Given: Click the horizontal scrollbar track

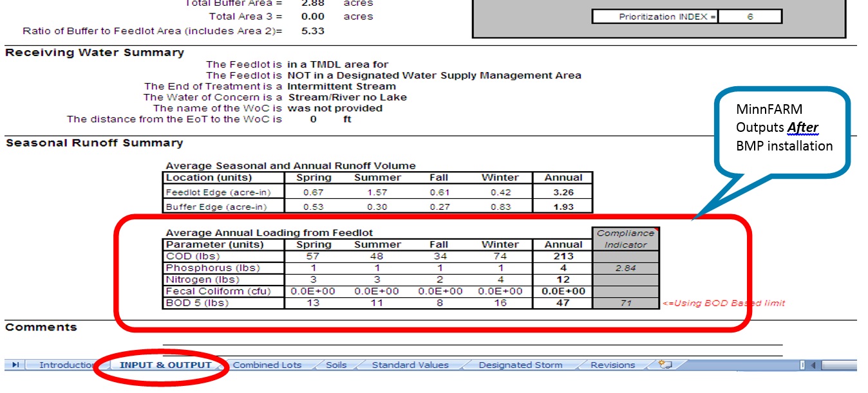Looking at the screenshot, I should coord(840,365).
